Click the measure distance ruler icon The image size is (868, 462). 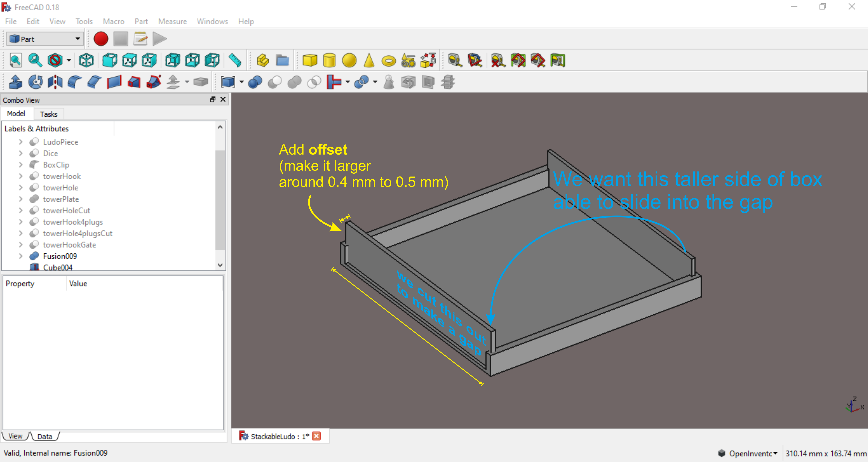(x=235, y=61)
